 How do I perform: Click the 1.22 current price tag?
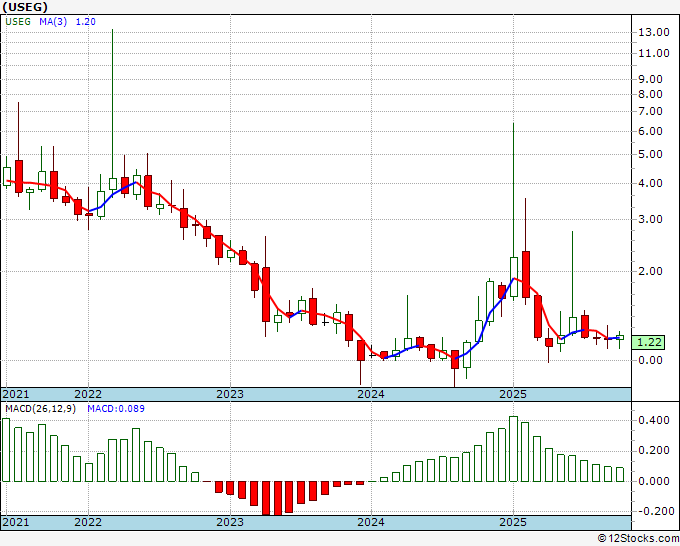click(x=650, y=342)
